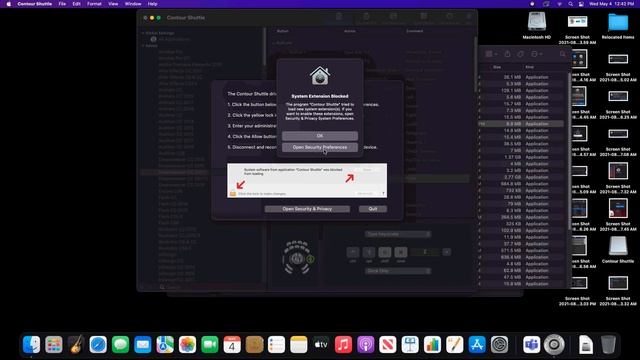640x360 pixels.
Task: Launch Numbers from the Dock
Action: (432, 345)
